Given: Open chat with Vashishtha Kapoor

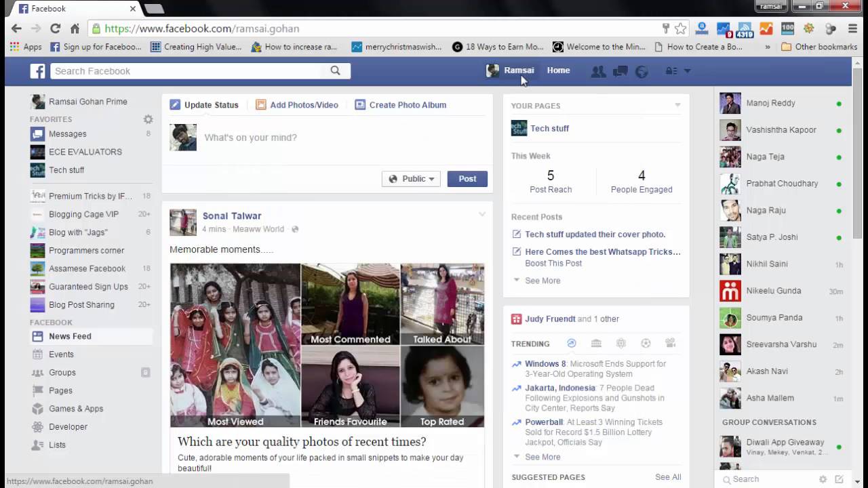Looking at the screenshot, I should point(781,130).
